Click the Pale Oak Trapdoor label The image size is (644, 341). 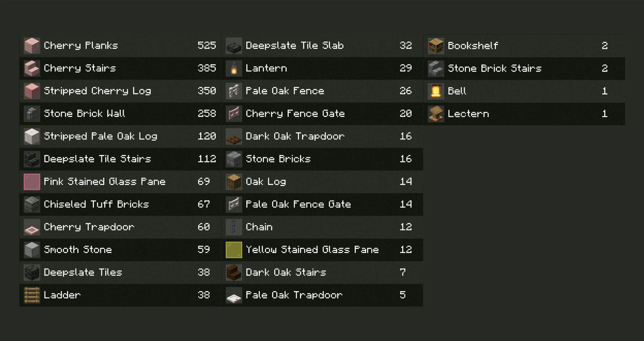coord(294,295)
